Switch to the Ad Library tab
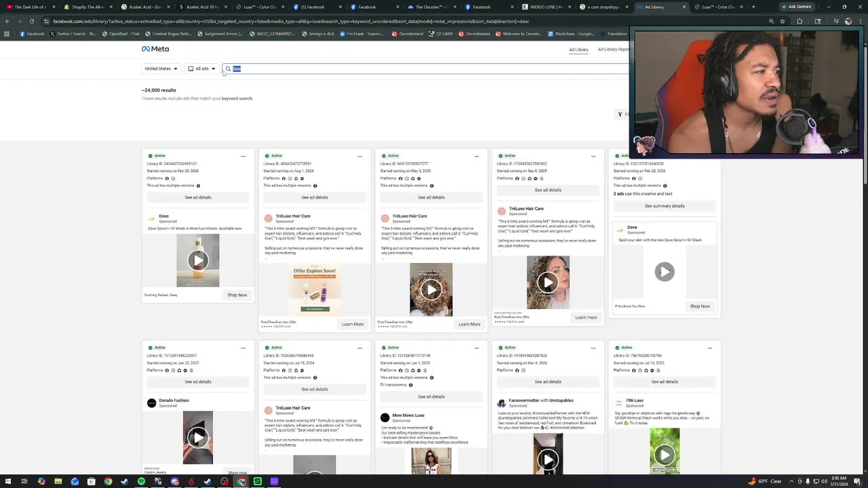Viewport: 868px width, 488px height. click(x=578, y=49)
